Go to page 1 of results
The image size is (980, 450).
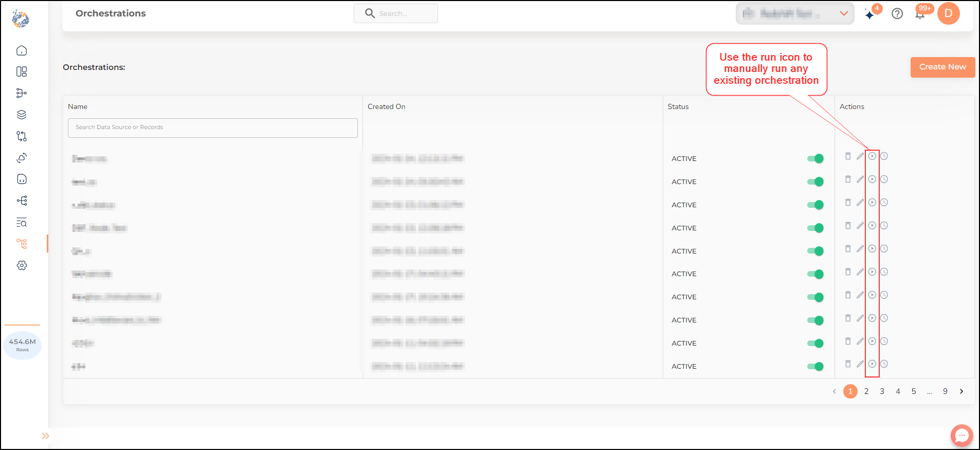pyautogui.click(x=850, y=391)
